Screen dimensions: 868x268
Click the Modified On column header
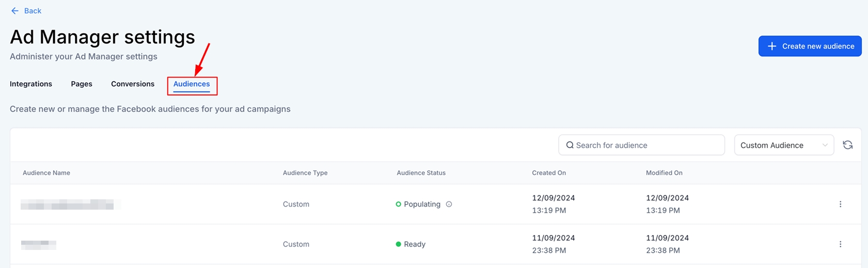click(664, 173)
